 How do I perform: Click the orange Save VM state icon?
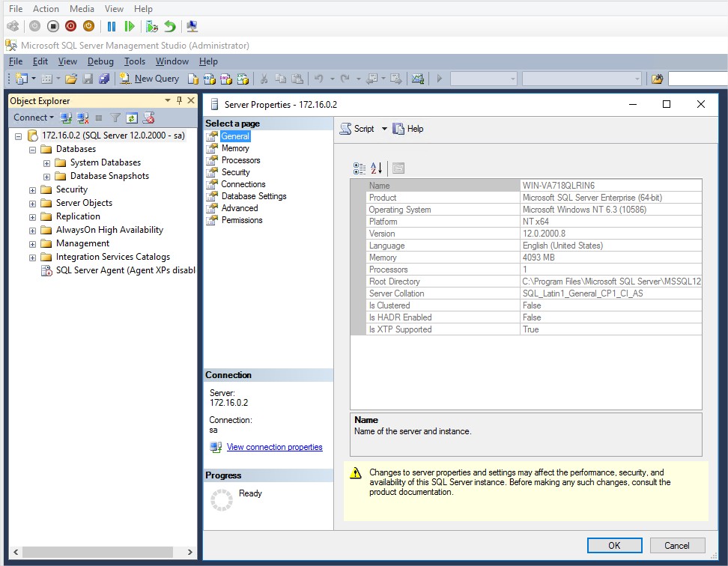88,26
